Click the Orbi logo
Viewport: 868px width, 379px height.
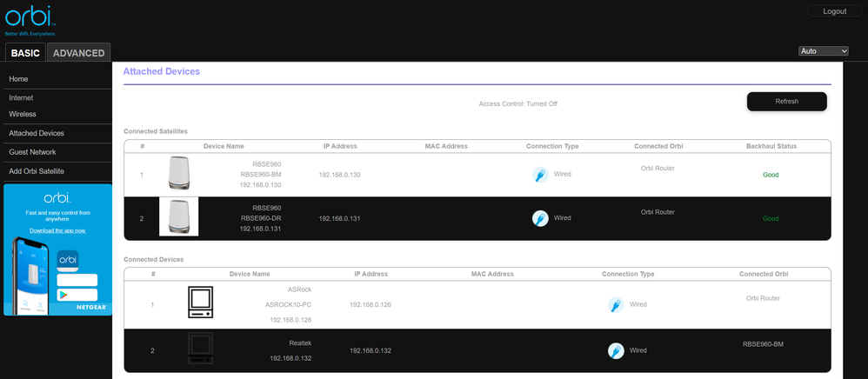point(30,19)
